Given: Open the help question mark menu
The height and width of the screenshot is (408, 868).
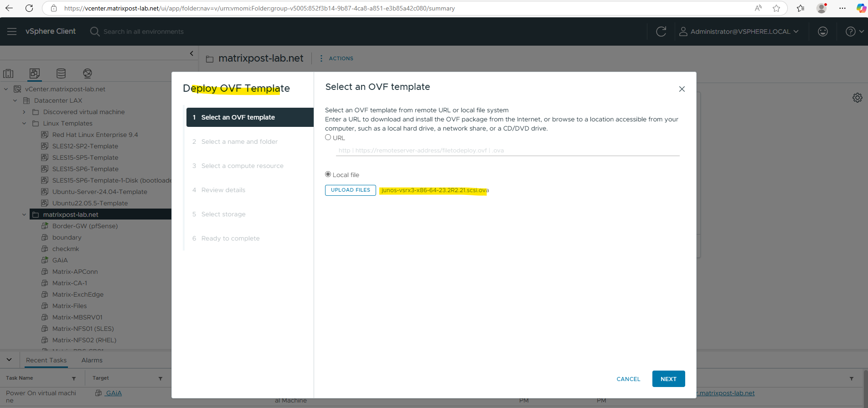Looking at the screenshot, I should [855, 31].
